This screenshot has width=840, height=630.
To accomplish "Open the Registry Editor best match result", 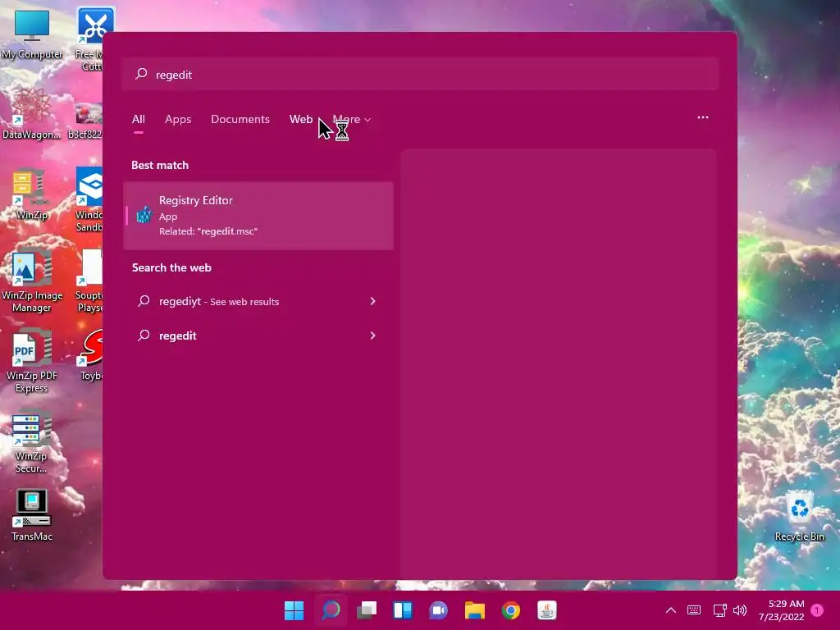I will tap(258, 216).
